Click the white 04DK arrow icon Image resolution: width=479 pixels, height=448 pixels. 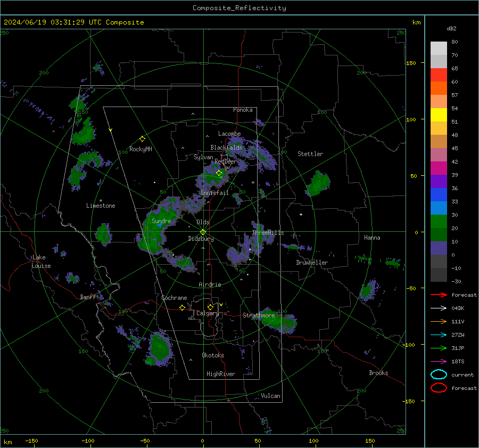coord(439,308)
